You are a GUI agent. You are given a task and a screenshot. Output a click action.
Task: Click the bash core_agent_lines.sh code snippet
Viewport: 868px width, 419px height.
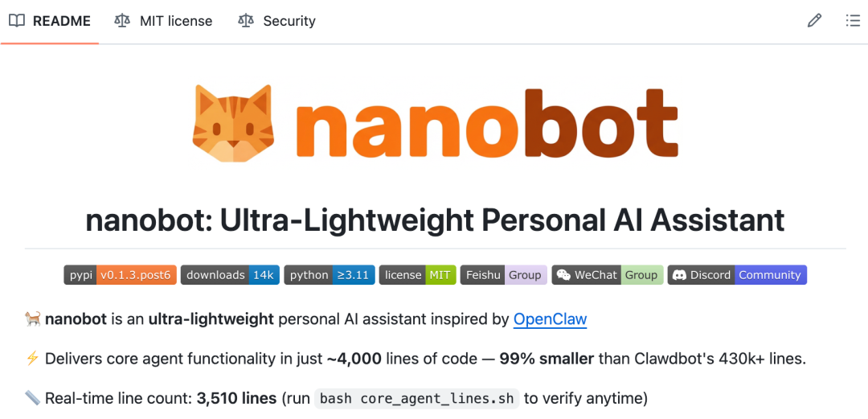416,399
